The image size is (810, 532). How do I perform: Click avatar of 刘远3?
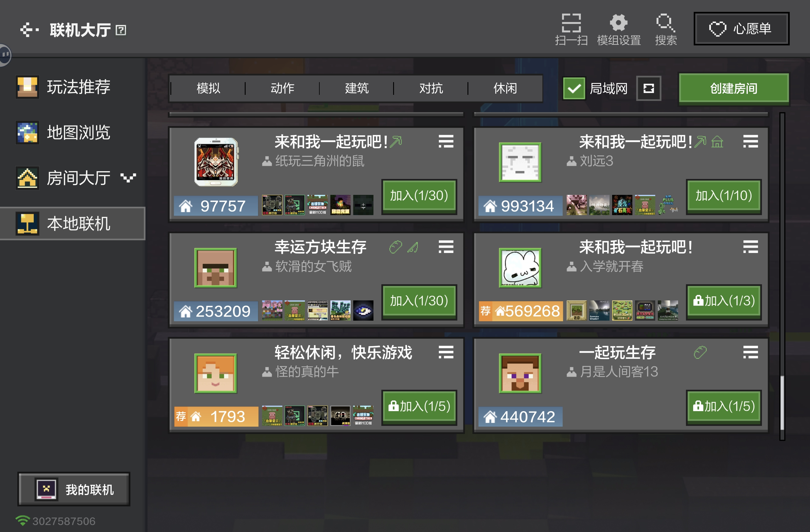[x=520, y=162]
